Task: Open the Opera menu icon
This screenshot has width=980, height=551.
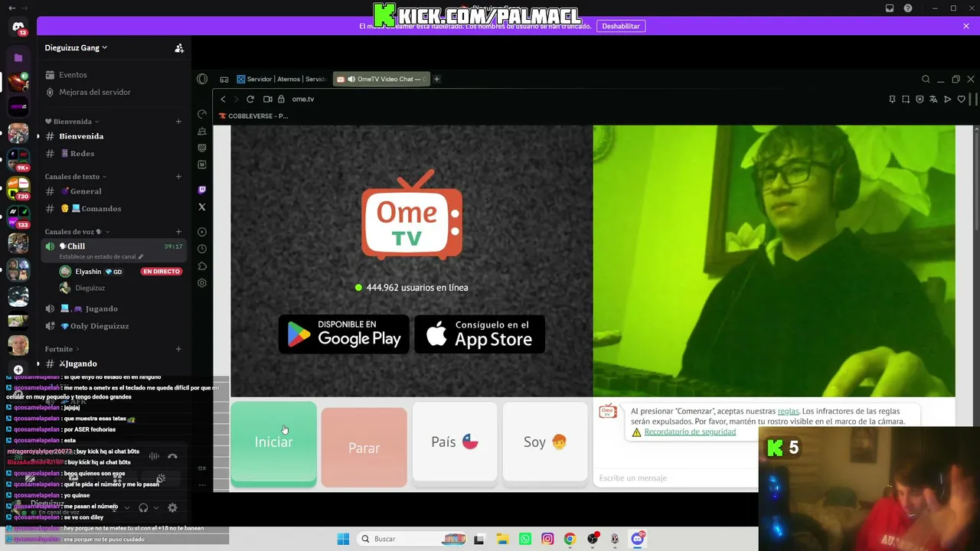Action: pyautogui.click(x=202, y=79)
